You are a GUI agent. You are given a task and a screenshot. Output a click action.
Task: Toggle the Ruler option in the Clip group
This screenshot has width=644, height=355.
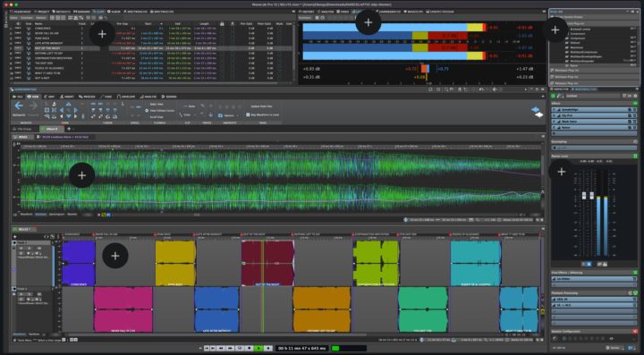click(x=188, y=106)
